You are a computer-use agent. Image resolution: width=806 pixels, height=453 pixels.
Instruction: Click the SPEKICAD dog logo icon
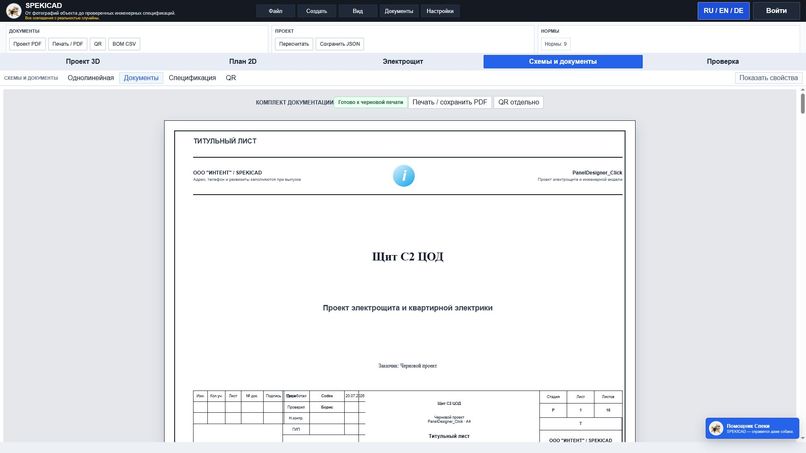(x=13, y=10)
